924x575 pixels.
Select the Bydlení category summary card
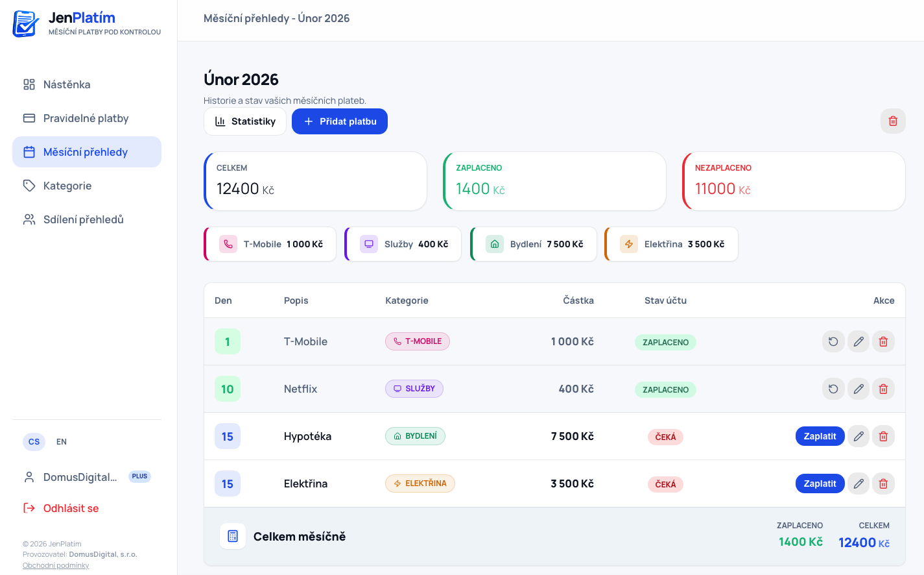534,244
